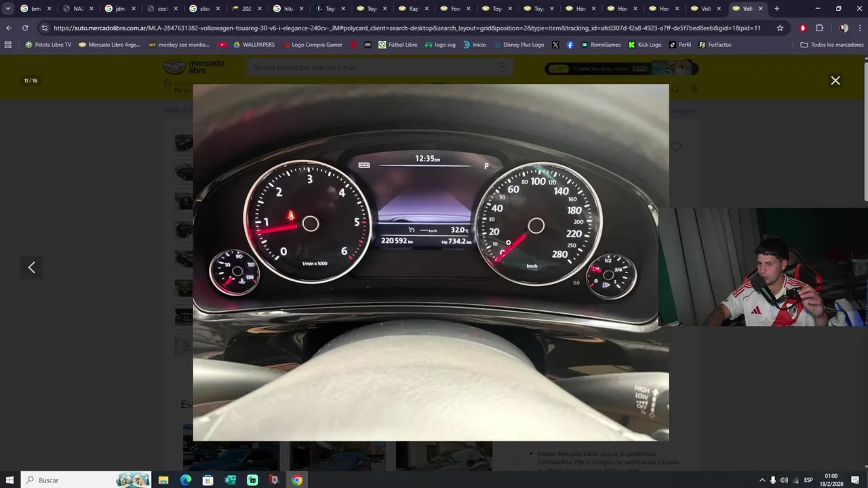Open Microsoft Store from the taskbar
868x488 pixels.
(208, 480)
